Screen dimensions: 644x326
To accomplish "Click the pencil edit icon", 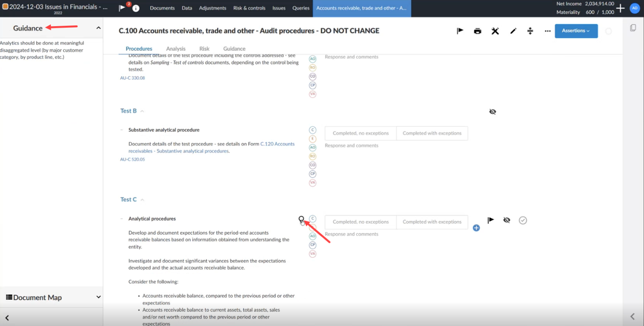I will 513,31.
